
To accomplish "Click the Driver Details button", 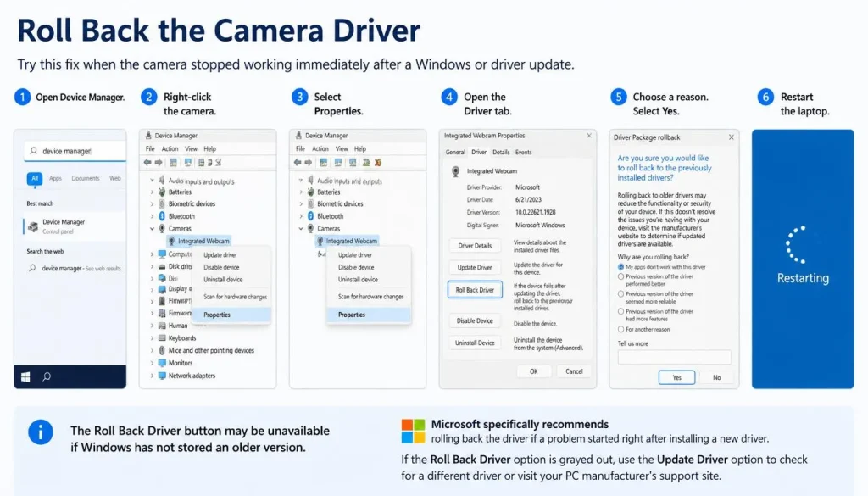I will 475,246.
